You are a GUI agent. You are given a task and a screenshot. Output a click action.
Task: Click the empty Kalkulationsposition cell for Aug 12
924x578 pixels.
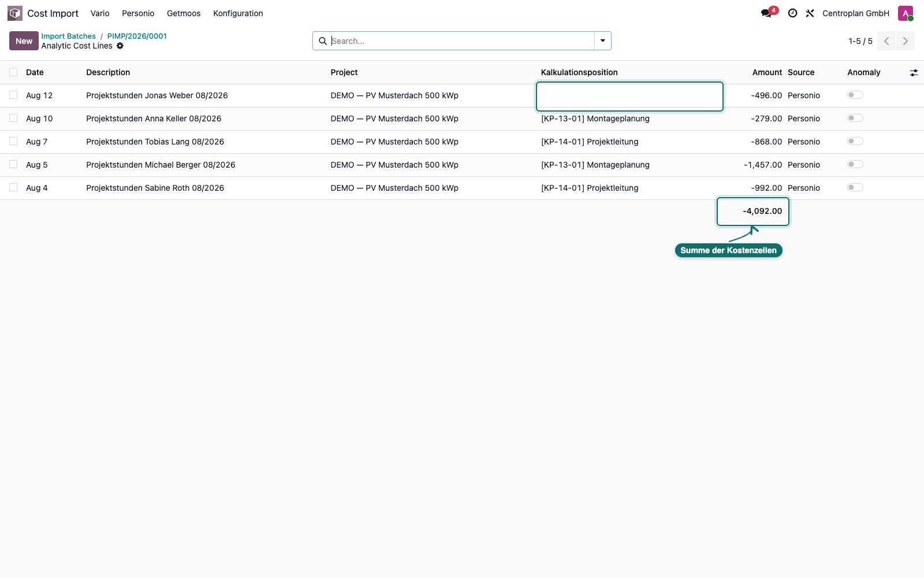pyautogui.click(x=629, y=96)
